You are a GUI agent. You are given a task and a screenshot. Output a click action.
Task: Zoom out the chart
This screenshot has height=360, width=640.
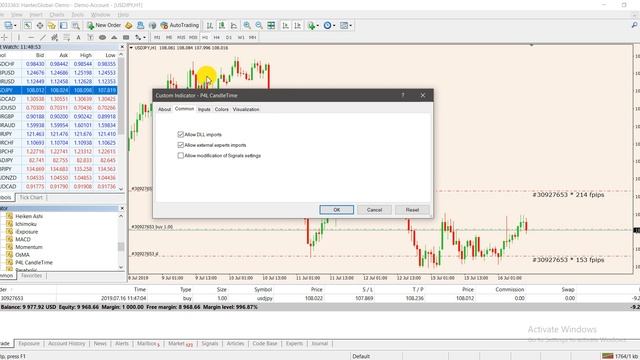(x=259, y=25)
